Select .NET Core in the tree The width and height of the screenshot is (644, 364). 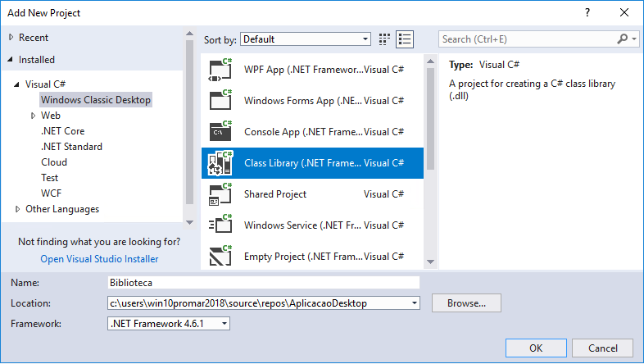click(63, 131)
